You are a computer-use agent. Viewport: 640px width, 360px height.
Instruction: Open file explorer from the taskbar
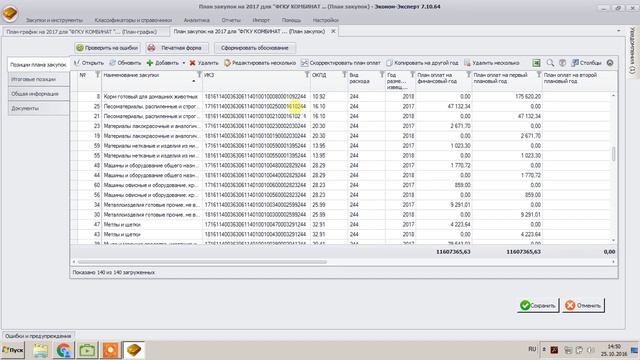point(40,350)
